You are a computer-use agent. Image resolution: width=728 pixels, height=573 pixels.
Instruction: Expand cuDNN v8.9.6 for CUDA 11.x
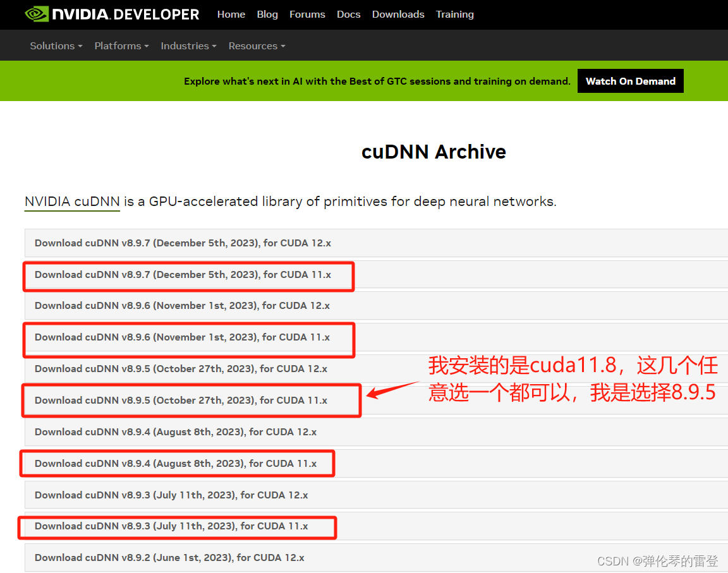pyautogui.click(x=376, y=337)
